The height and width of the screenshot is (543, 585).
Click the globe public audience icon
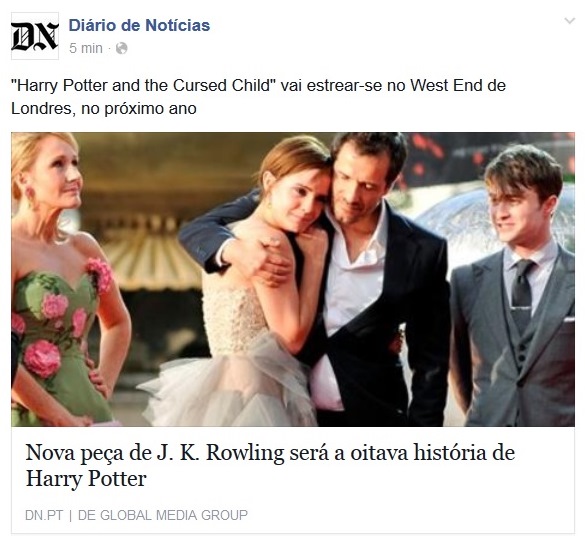point(122,48)
